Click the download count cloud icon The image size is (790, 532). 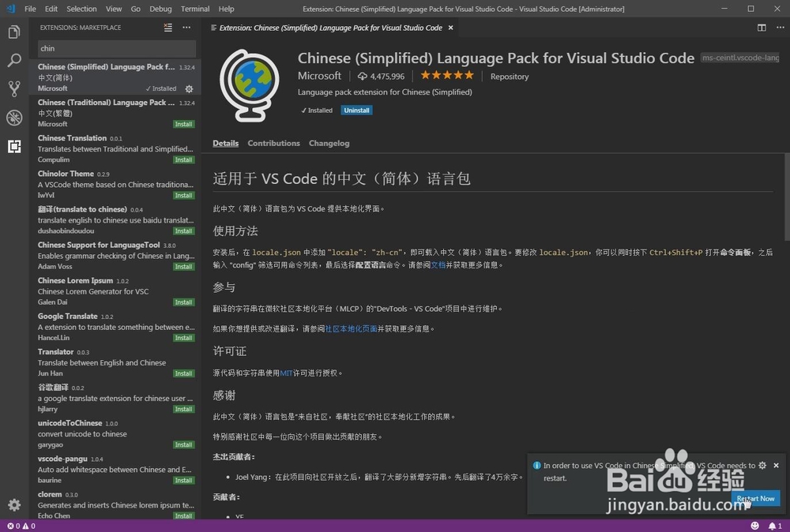[x=363, y=77]
